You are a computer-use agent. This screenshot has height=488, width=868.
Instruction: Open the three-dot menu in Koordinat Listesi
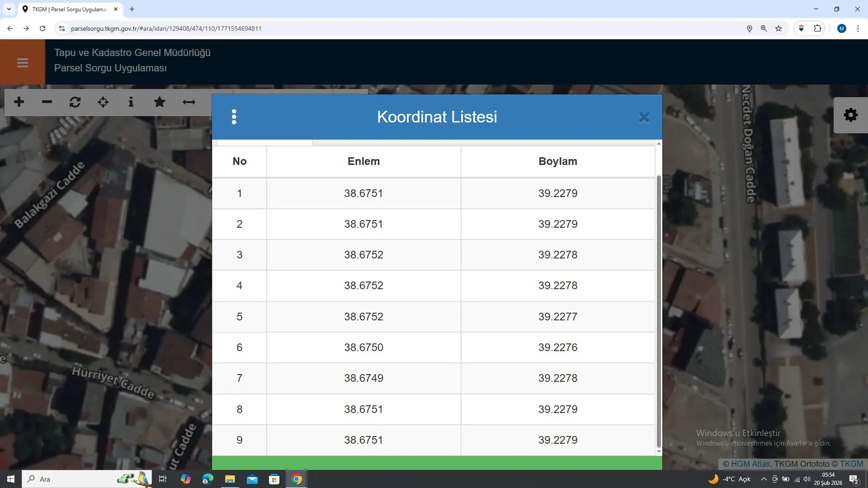tap(234, 117)
